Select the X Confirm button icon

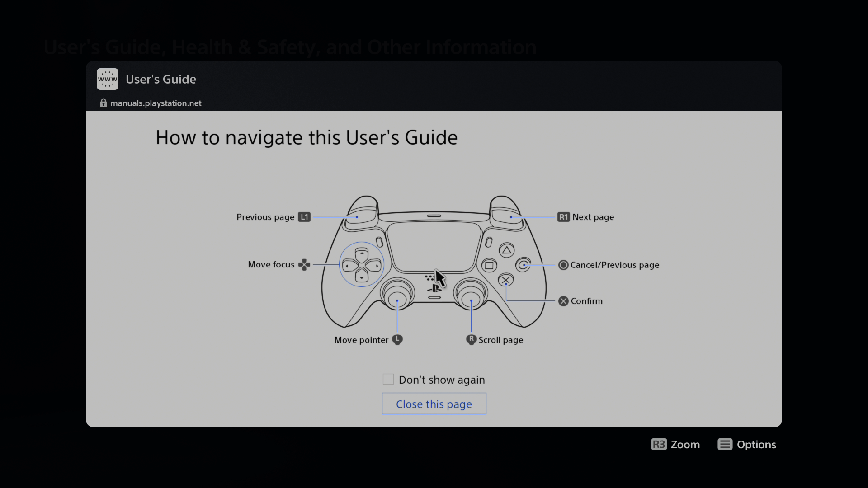point(563,300)
